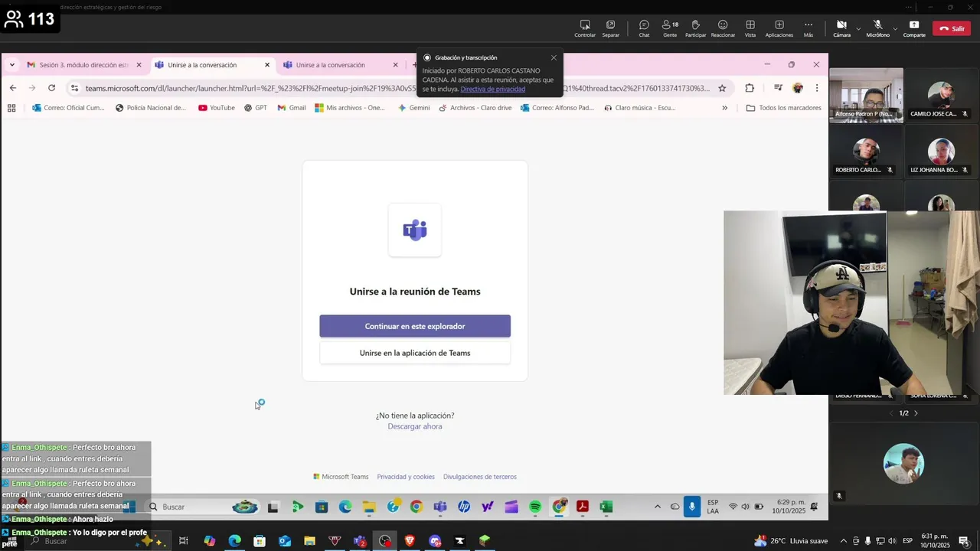Expand the camera options arrow

point(858,29)
